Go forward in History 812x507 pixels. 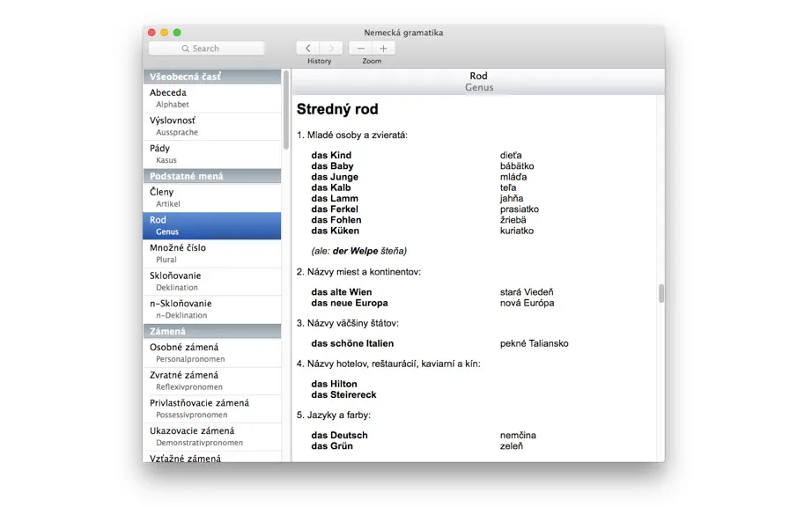[331, 48]
